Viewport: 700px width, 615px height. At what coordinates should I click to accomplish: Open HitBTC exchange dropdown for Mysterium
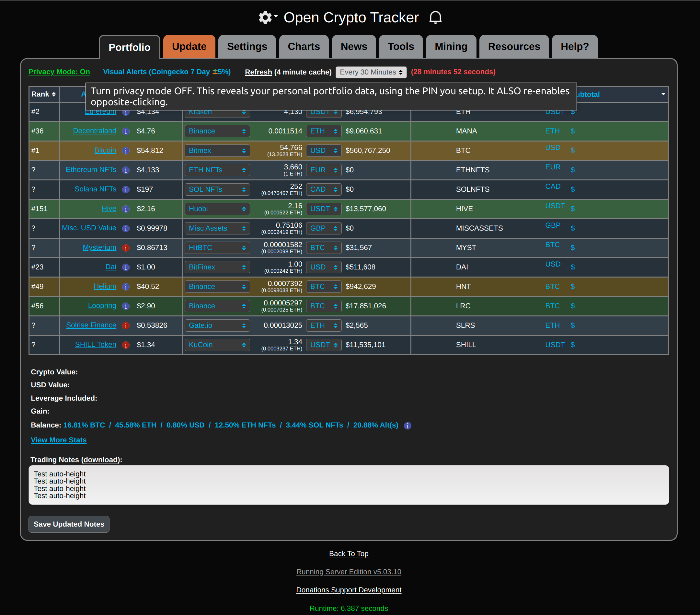click(217, 247)
